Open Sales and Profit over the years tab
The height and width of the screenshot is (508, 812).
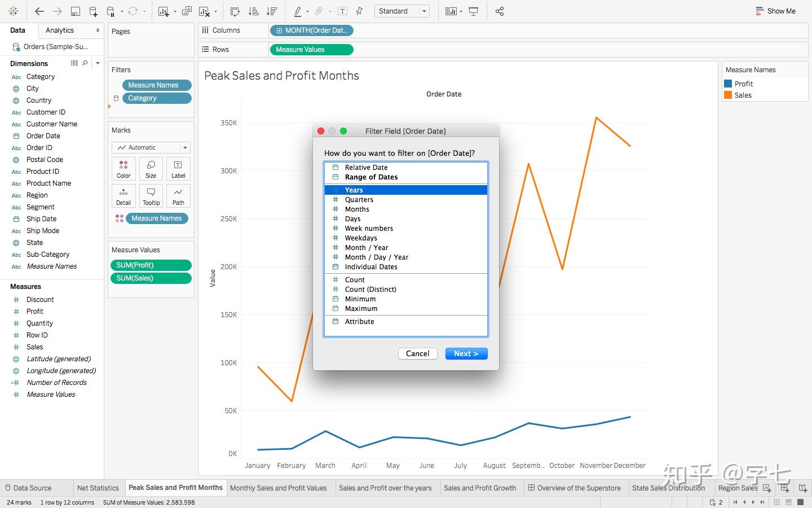385,488
